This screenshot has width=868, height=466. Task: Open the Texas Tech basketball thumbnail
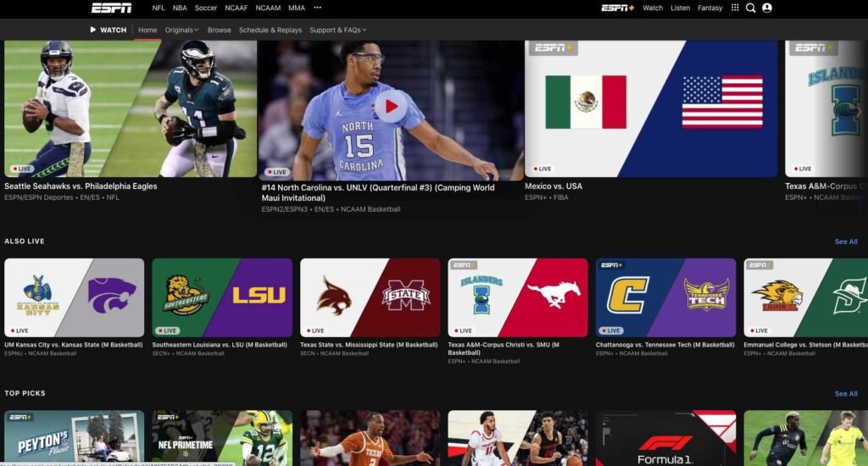pyautogui.click(x=518, y=437)
